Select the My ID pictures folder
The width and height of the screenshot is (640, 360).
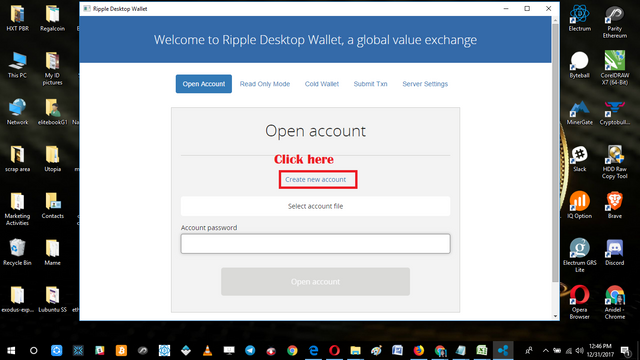click(52, 68)
